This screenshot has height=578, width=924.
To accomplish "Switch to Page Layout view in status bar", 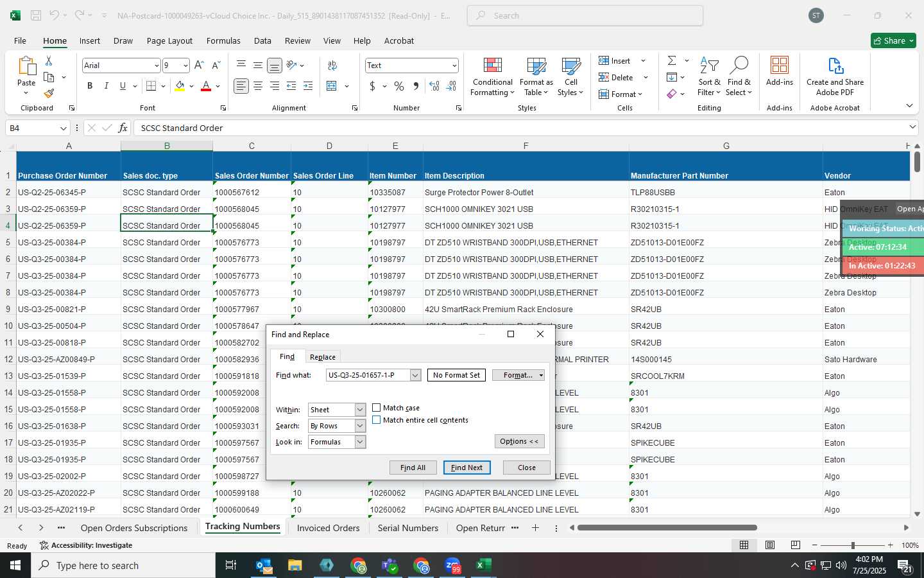I will click(770, 545).
